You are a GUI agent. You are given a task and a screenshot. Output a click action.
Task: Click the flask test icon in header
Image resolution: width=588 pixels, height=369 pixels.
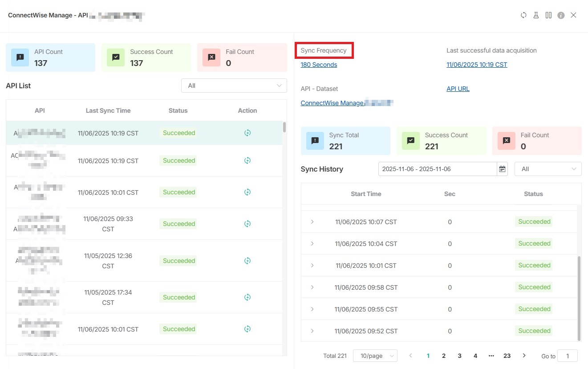tap(536, 15)
